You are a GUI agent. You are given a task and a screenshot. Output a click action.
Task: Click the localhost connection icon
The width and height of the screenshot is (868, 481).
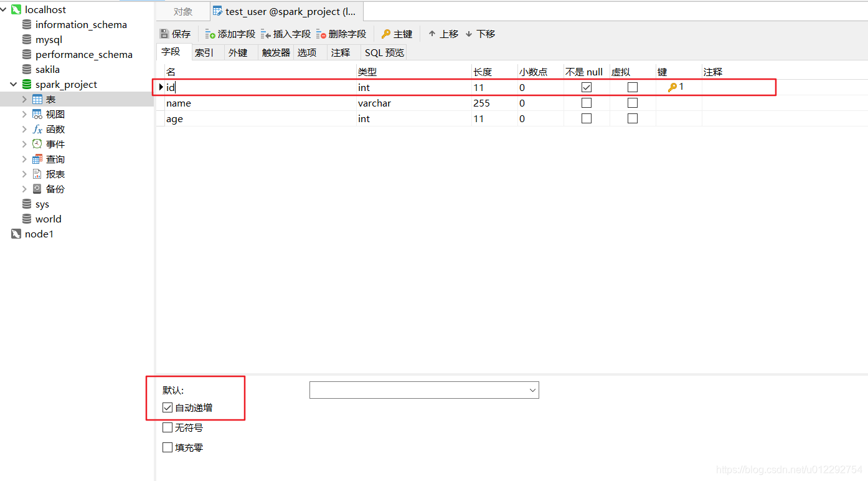[x=16, y=9]
